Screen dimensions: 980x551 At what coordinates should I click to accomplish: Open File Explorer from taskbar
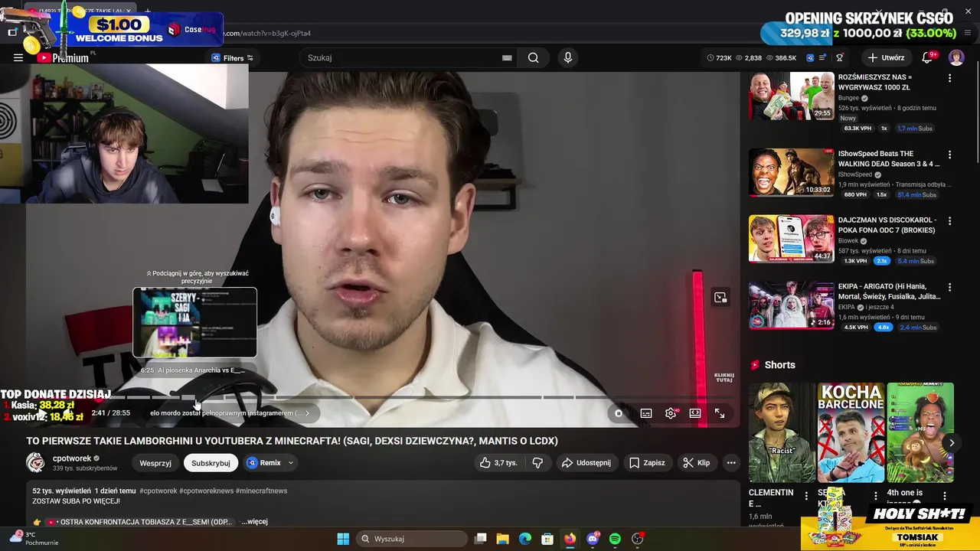point(502,539)
